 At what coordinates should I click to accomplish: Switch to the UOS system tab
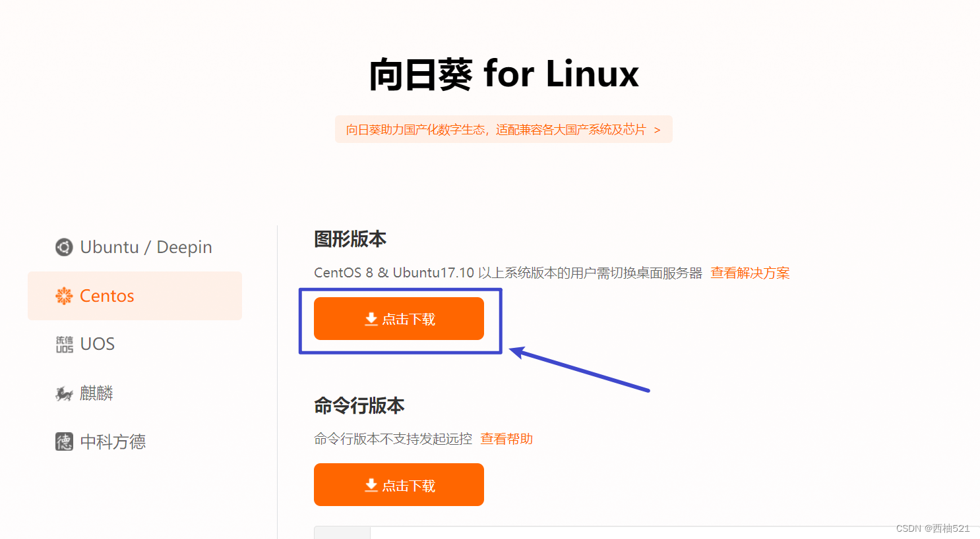(x=97, y=344)
